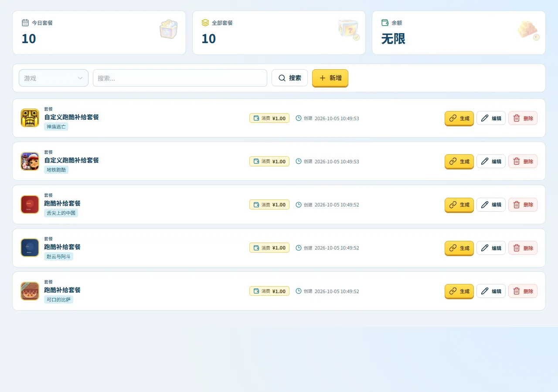
Task: Focus the 搜索... search input field
Action: (x=180, y=78)
